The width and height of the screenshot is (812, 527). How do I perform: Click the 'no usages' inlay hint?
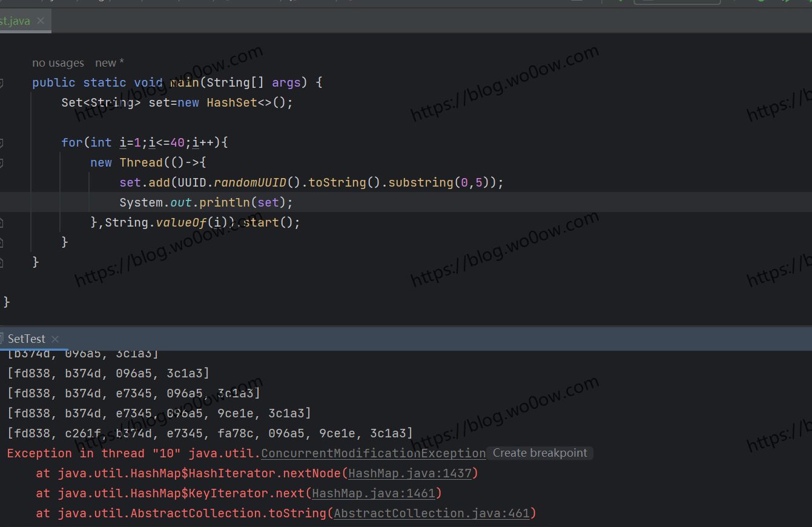point(58,63)
